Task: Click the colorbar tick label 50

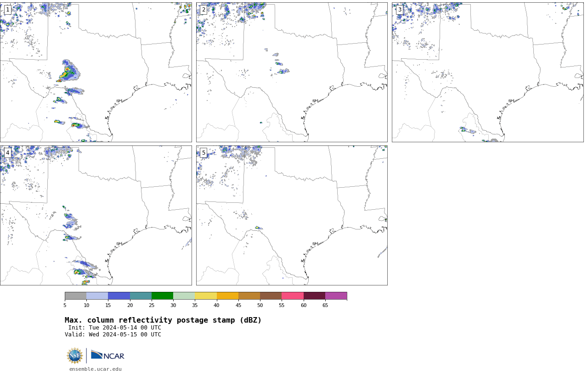Action: (260, 305)
